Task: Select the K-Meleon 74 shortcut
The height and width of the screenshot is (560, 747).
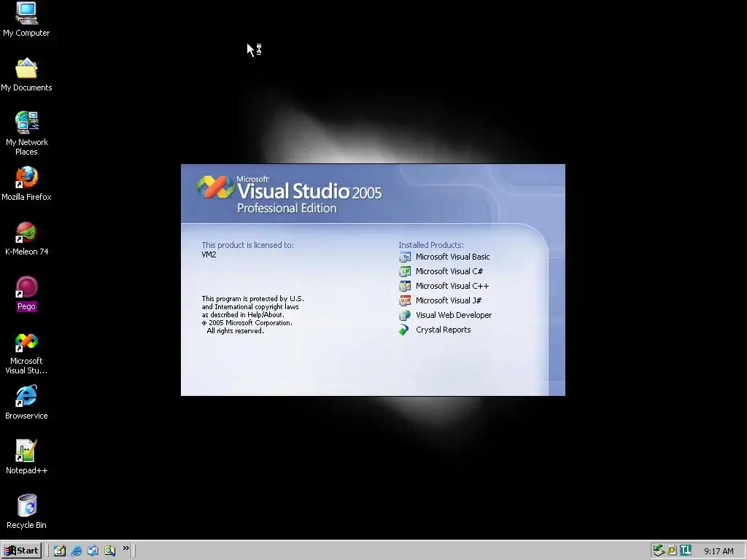Action: coord(27,238)
